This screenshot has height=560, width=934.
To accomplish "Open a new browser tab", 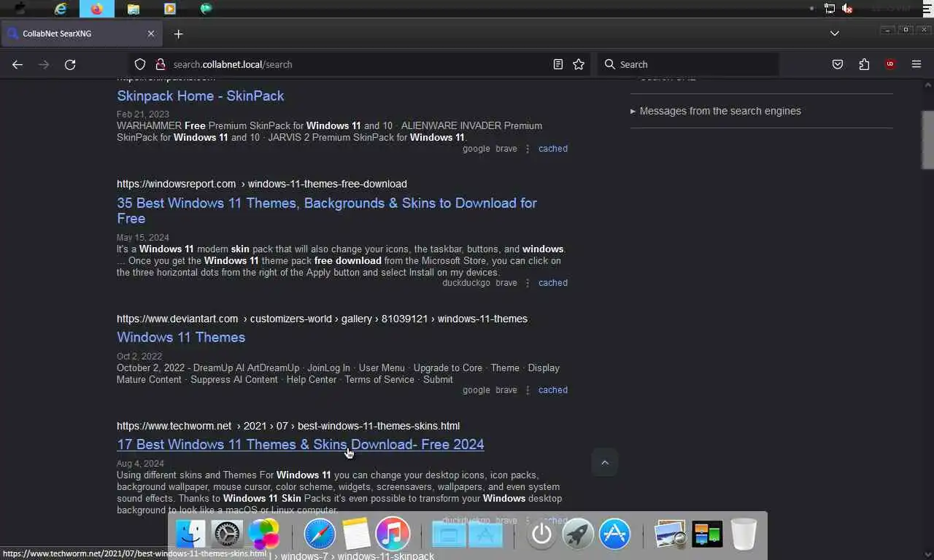I will pos(178,34).
